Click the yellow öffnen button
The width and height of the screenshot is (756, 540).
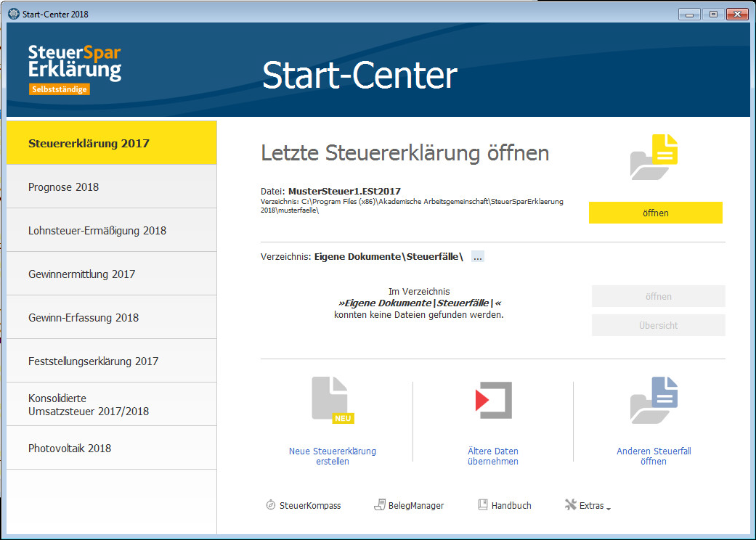click(x=655, y=213)
